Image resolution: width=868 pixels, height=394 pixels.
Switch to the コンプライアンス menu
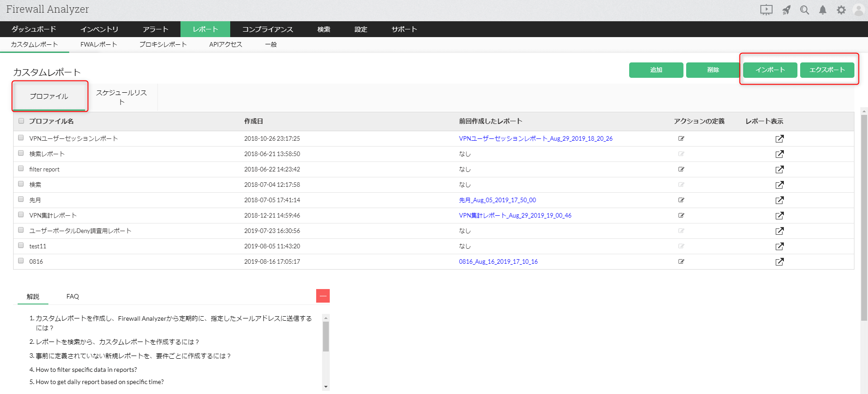[x=267, y=29]
